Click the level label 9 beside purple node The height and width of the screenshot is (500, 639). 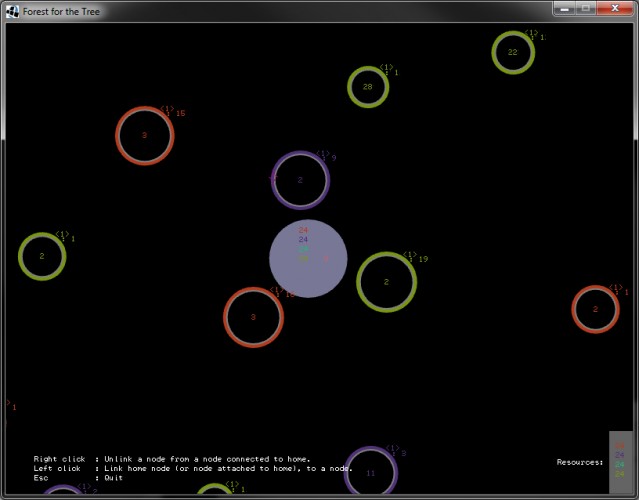[x=334, y=158]
